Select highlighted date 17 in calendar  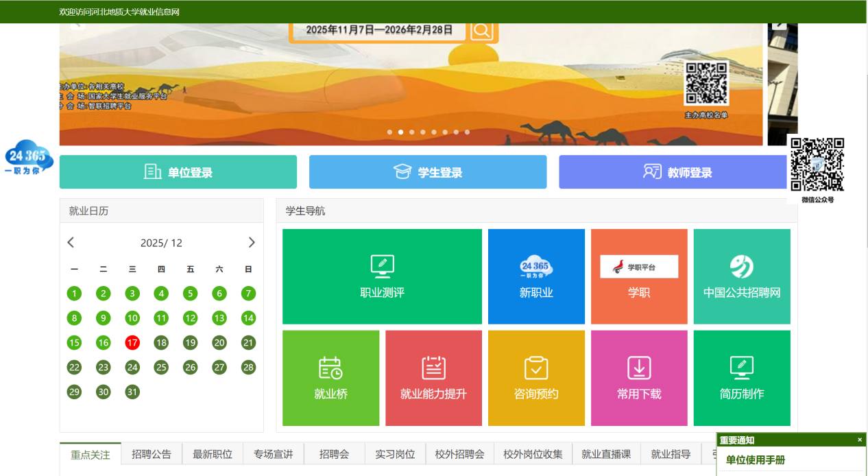[132, 343]
